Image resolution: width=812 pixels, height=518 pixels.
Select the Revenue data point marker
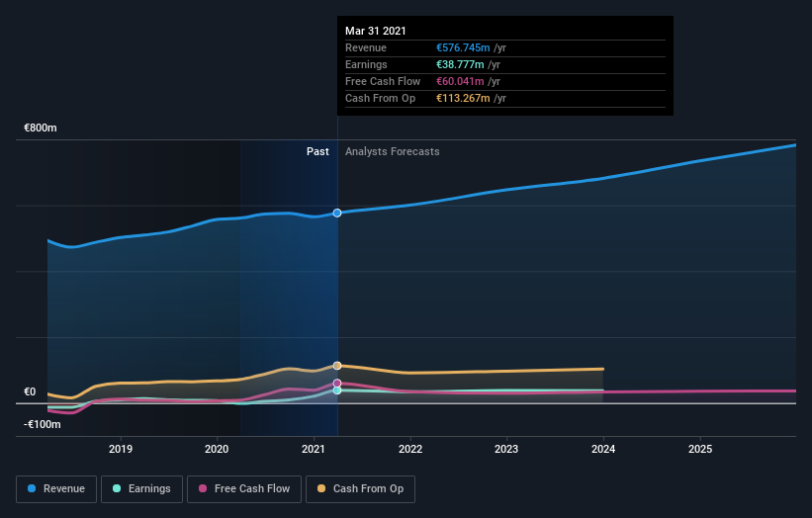pos(337,213)
